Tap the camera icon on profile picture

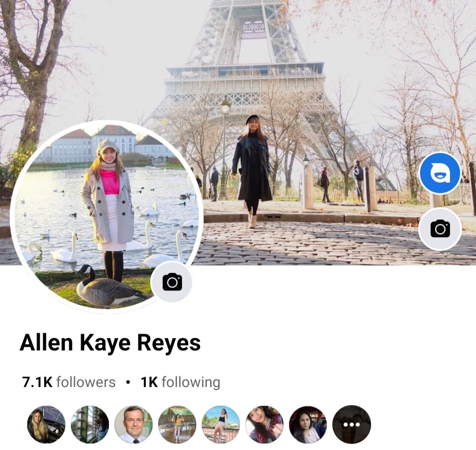(x=172, y=282)
